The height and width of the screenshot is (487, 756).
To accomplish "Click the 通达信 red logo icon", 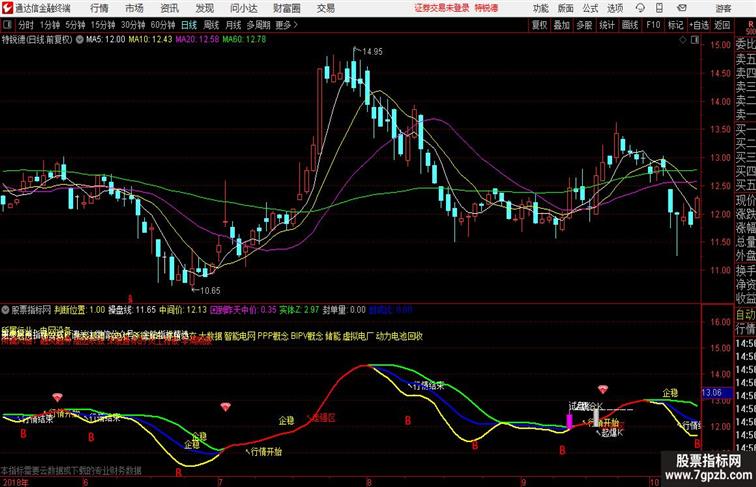I will coord(7,8).
